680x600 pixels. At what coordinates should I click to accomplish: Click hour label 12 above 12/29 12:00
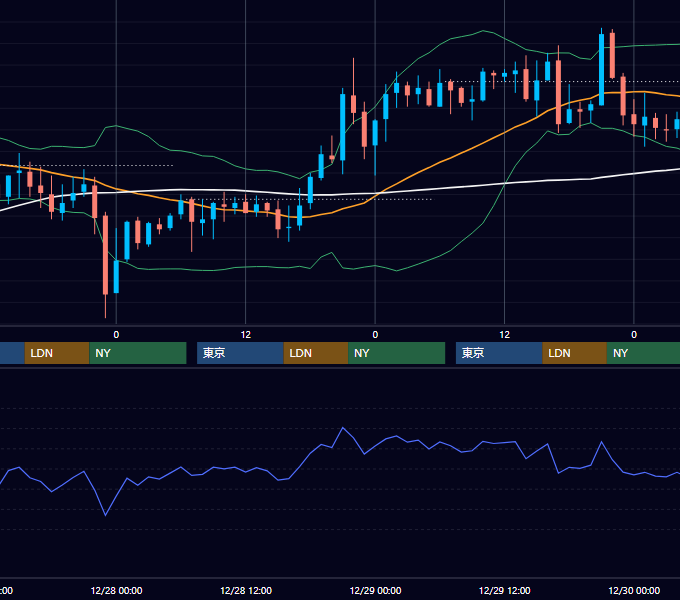tap(504, 335)
